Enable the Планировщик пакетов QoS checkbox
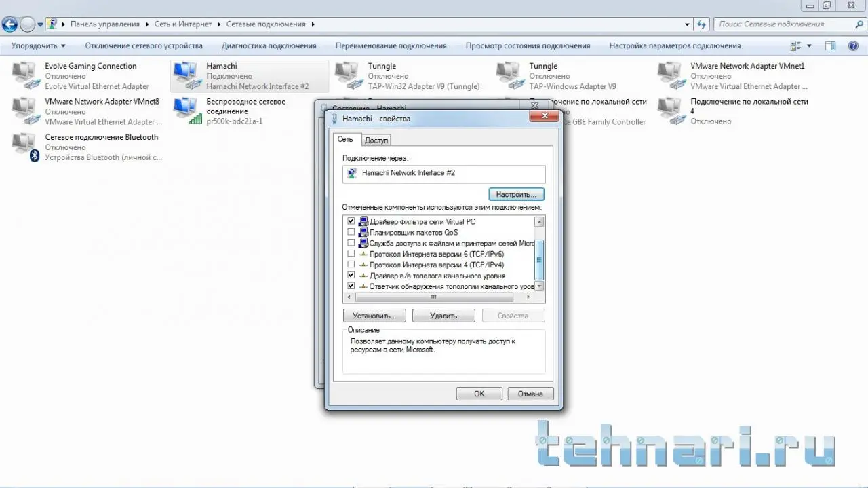Image resolution: width=868 pixels, height=488 pixels. tap(351, 233)
